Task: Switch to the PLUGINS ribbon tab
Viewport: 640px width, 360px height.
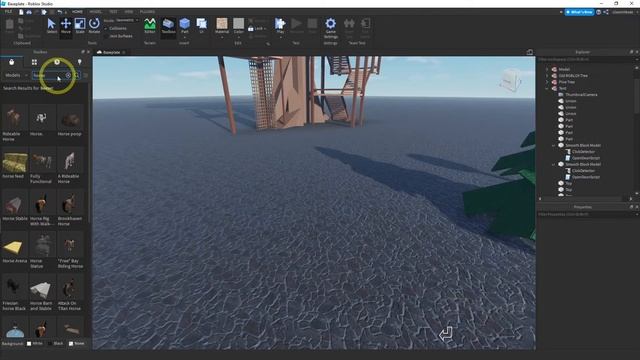Action: point(147,12)
